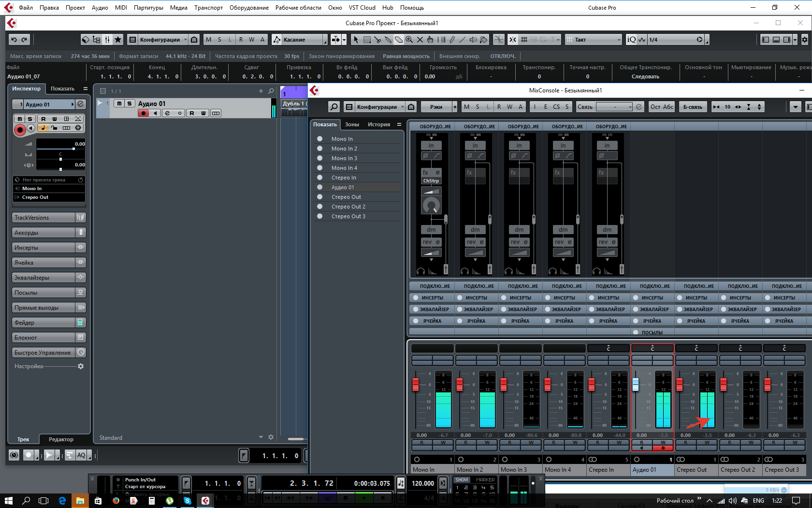
Task: Open the track list search icon
Action: point(271,91)
